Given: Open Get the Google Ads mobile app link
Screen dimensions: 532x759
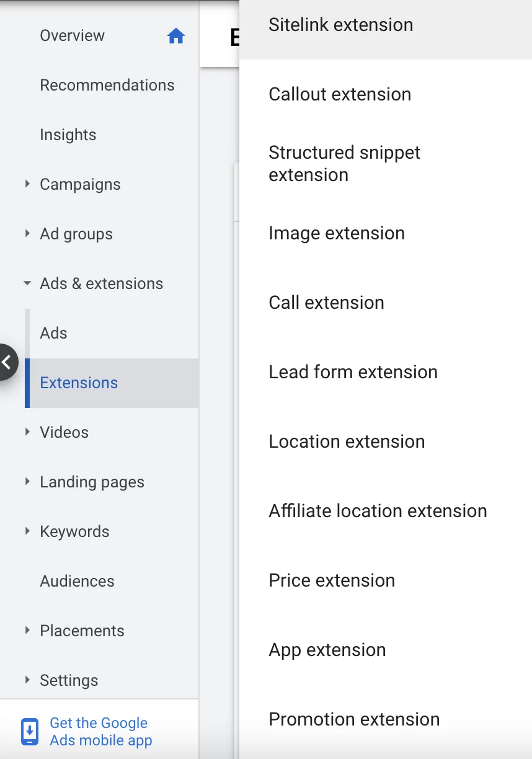Looking at the screenshot, I should pos(100,732).
